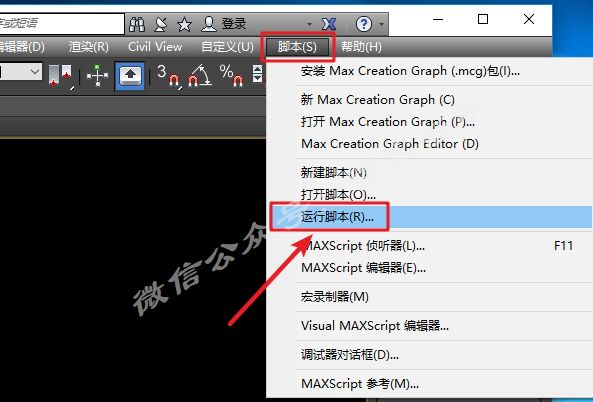Screen dimensions: 593x402
Task: Toggle Keyboard Shortcut Override icon
Action: tap(130, 76)
